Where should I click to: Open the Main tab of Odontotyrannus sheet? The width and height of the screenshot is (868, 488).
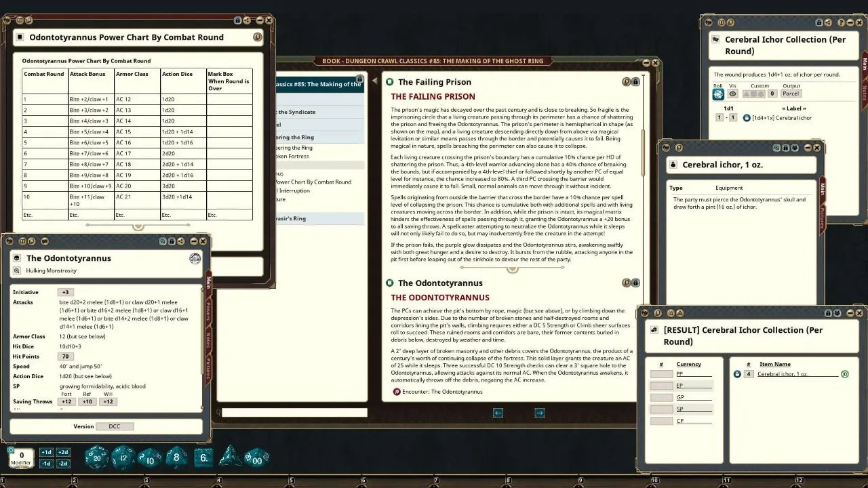click(208, 283)
